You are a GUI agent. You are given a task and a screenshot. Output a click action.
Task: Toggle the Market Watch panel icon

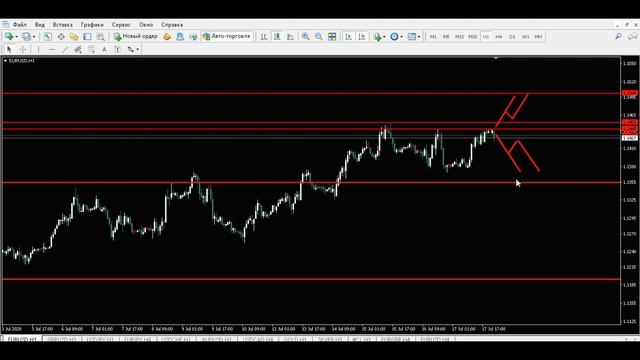[x=48, y=37]
